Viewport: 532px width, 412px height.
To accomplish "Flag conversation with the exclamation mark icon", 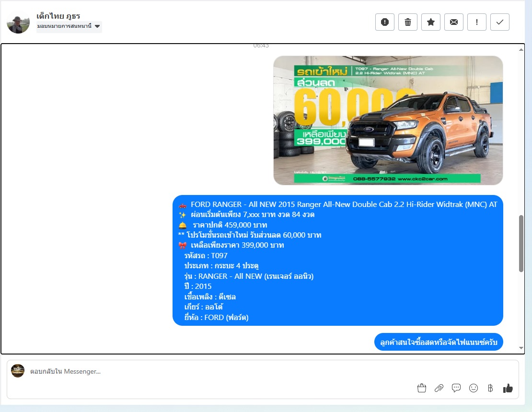I will click(477, 22).
